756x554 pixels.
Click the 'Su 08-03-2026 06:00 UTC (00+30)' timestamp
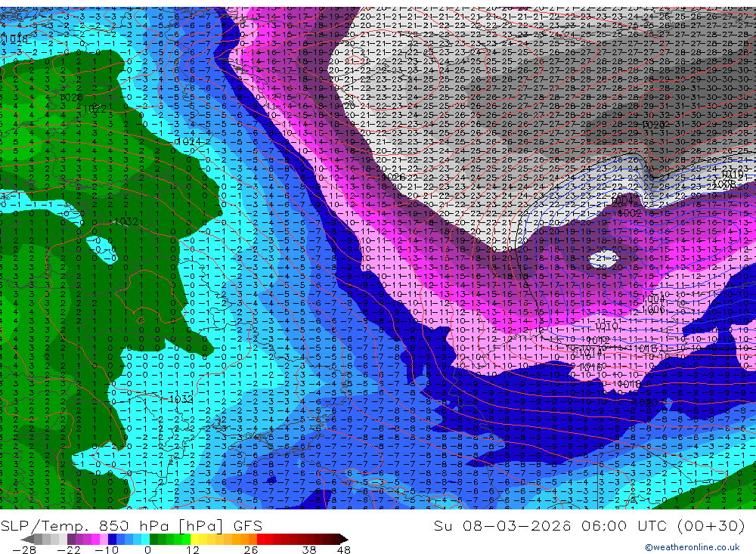tap(589, 525)
